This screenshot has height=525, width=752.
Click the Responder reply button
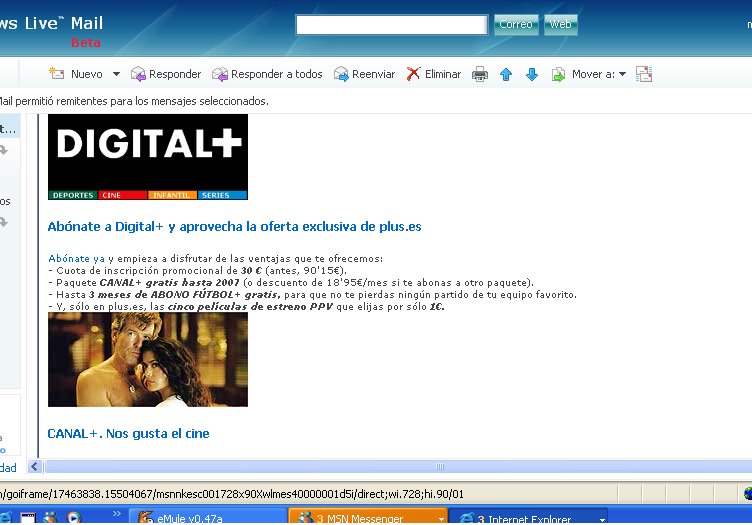click(166, 74)
